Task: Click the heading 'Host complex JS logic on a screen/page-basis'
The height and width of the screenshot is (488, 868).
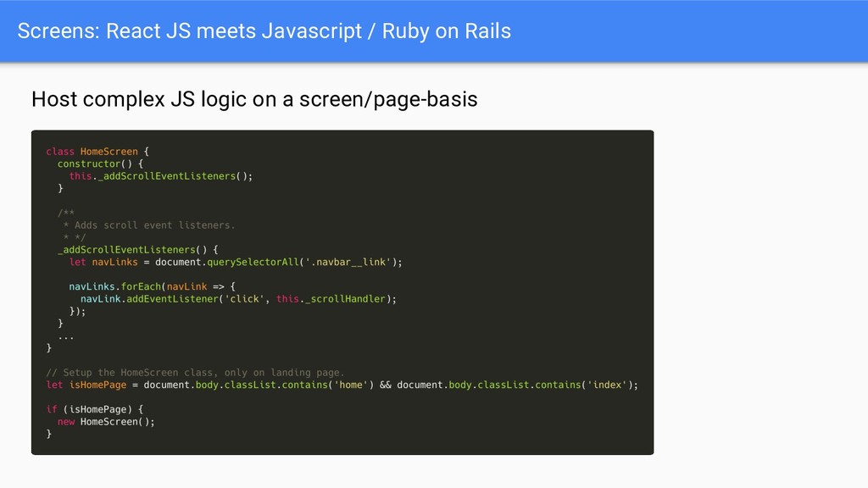Action: coord(254,100)
